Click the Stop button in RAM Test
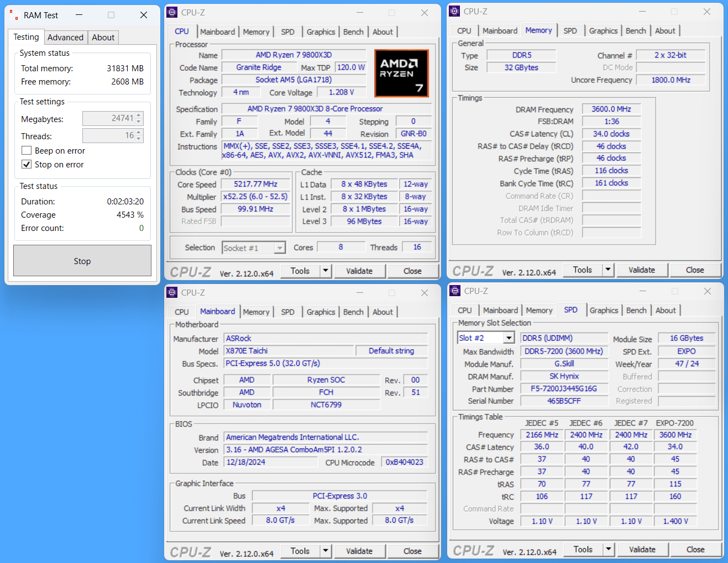This screenshot has width=728, height=563. 82,261
